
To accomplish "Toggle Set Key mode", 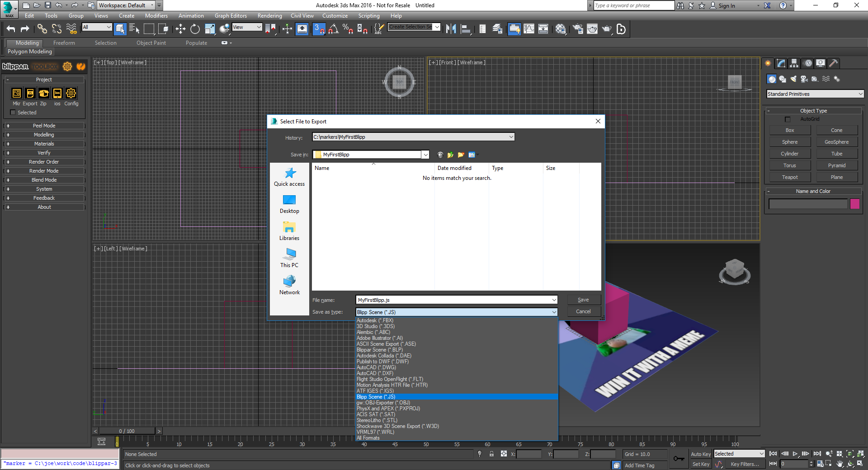I will [x=701, y=464].
